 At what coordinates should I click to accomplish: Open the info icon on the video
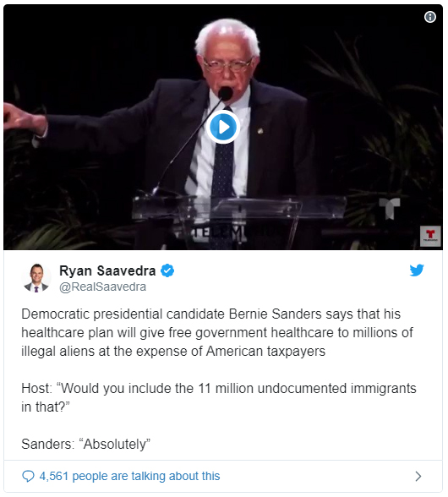coord(430,17)
